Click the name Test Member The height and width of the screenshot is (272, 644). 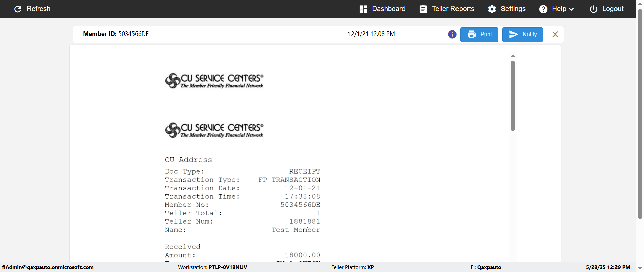click(x=296, y=230)
